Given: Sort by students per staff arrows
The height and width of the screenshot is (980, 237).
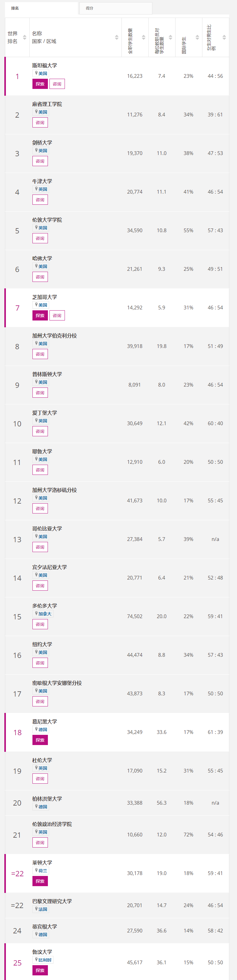Looking at the screenshot, I should [x=170, y=37].
